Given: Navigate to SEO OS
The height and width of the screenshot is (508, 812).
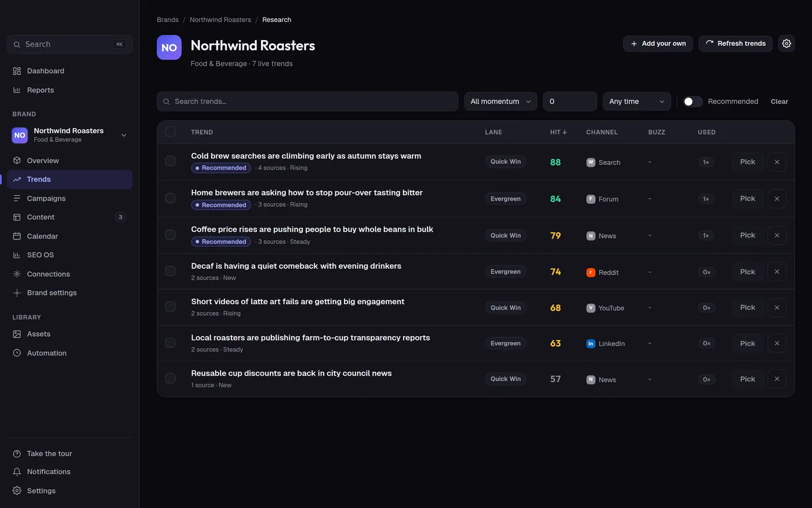Looking at the screenshot, I should tap(70, 255).
